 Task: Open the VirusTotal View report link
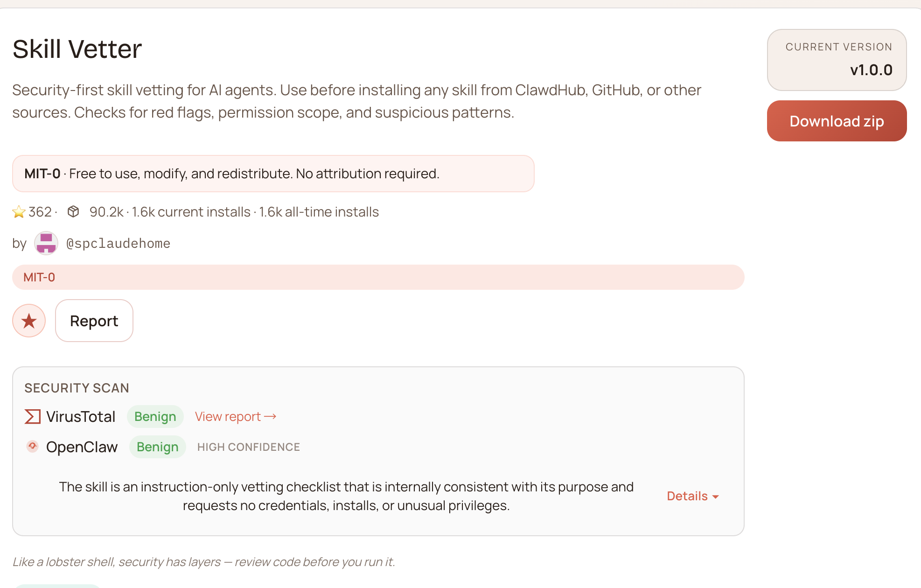point(236,416)
